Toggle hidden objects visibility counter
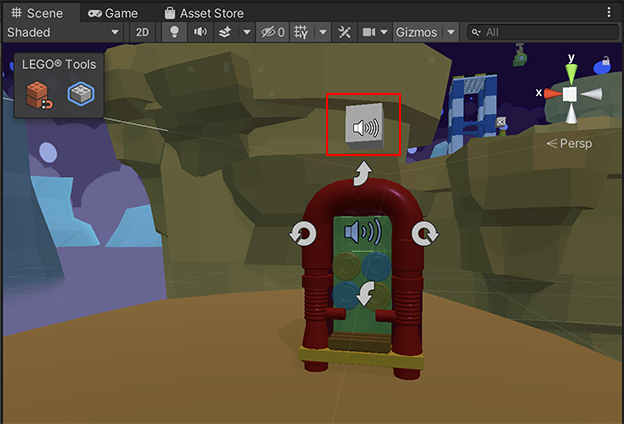 click(x=272, y=32)
